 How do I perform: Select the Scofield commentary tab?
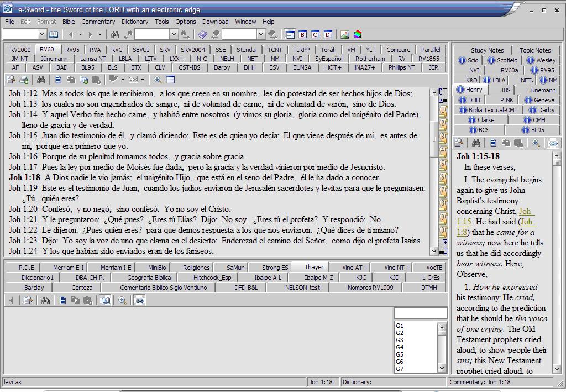tap(503, 60)
